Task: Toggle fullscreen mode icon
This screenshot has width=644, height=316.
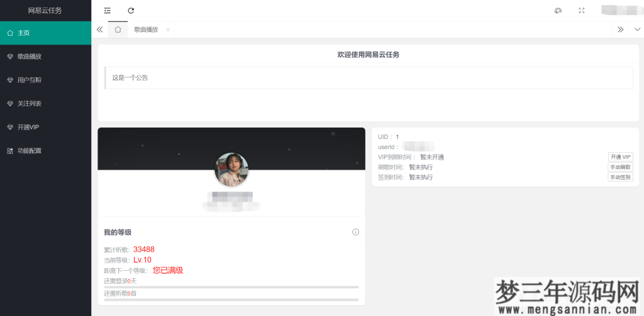Action: (581, 11)
